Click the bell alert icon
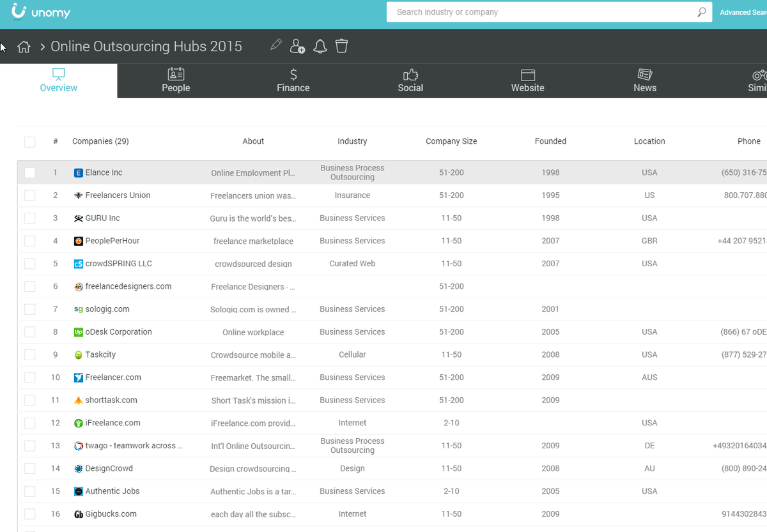 320,46
